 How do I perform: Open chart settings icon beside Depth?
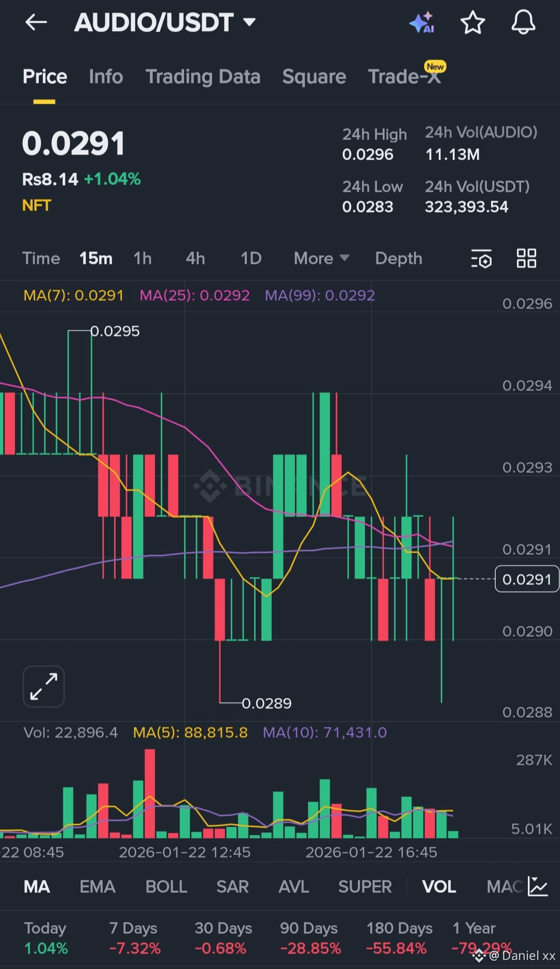[x=481, y=258]
